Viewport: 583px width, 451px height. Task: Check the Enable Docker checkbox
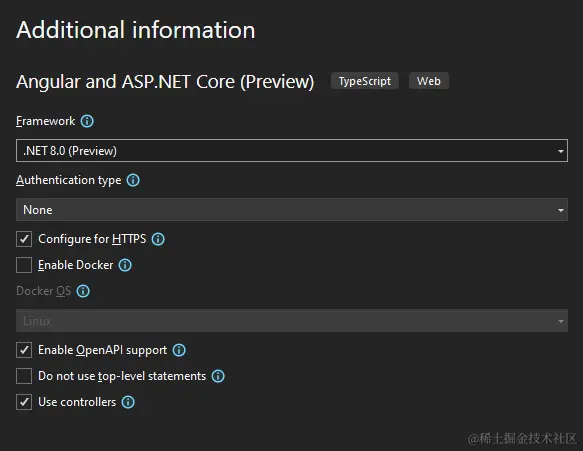click(24, 265)
